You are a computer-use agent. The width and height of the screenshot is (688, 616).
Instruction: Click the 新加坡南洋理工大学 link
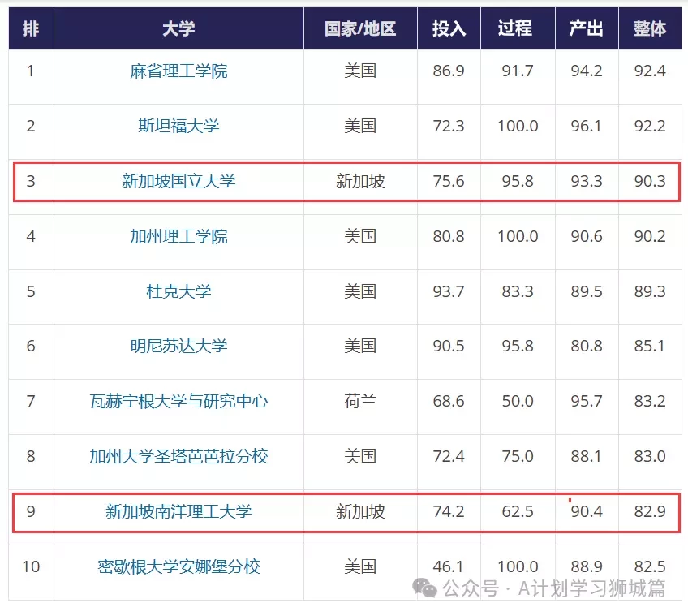[178, 511]
